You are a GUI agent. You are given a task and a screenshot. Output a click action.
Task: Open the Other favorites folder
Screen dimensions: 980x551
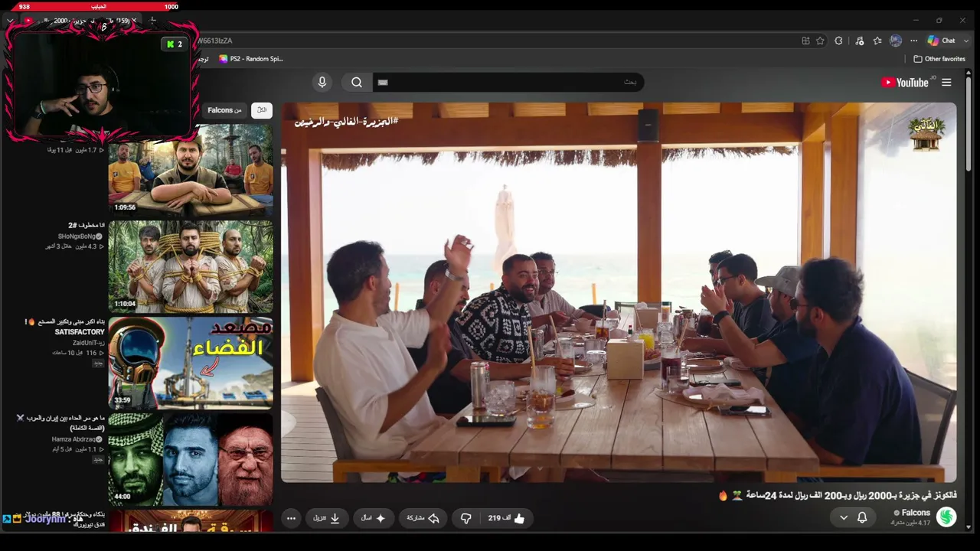click(939, 59)
